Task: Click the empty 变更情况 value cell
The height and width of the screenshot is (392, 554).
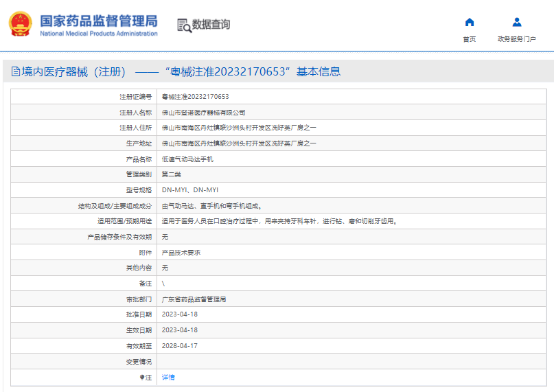Action: (x=351, y=362)
